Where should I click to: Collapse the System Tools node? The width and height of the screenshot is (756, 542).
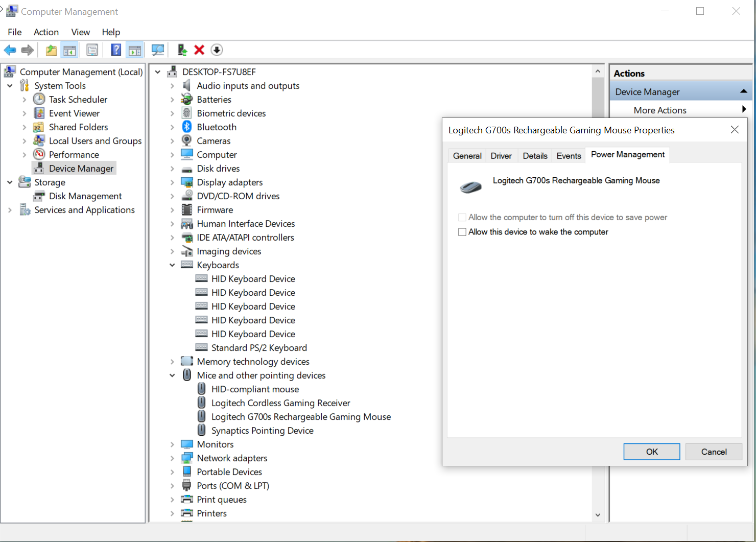(10, 85)
